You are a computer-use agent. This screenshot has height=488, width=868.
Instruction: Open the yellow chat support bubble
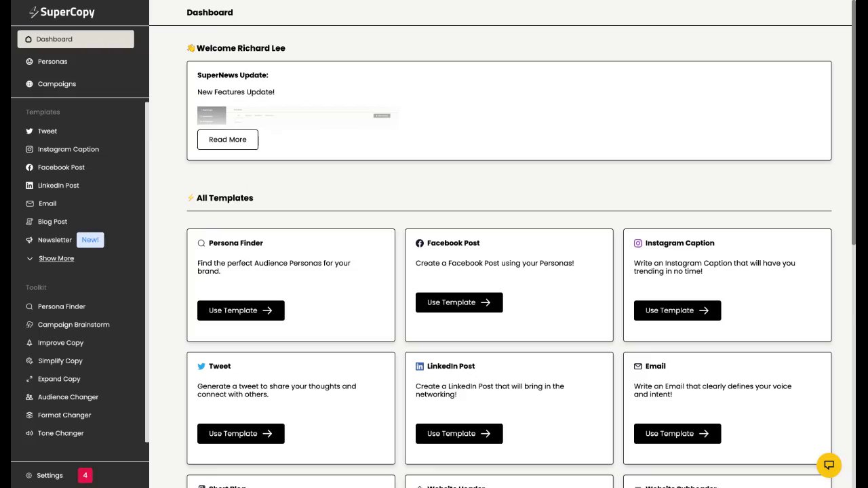(x=829, y=465)
